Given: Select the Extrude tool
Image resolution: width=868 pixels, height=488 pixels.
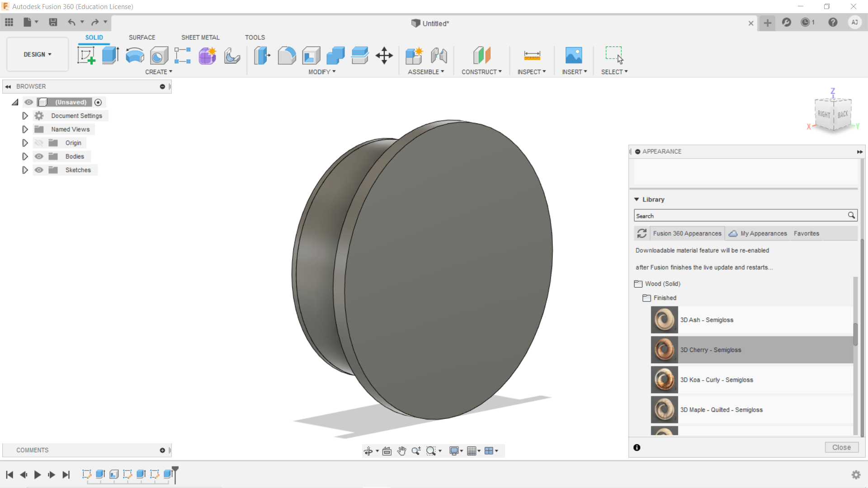Looking at the screenshot, I should click(110, 56).
